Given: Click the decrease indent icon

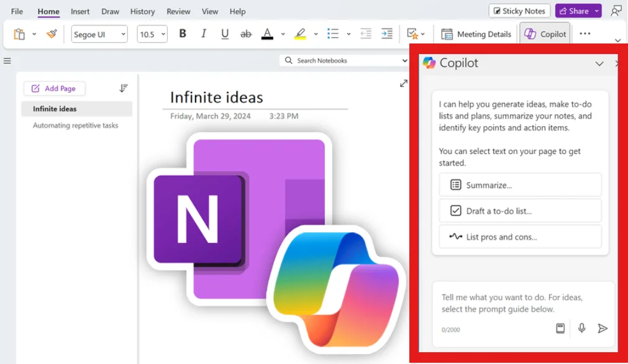Looking at the screenshot, I should (x=366, y=34).
